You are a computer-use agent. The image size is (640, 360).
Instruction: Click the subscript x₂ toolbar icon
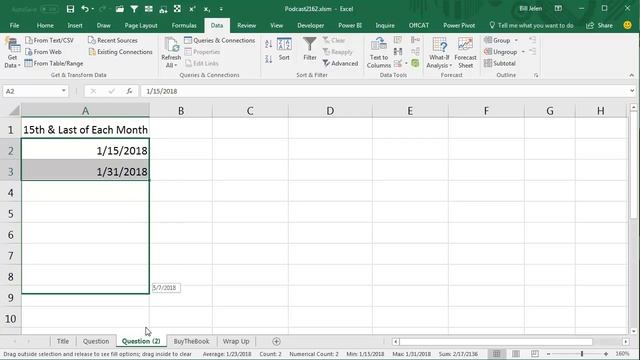point(207,9)
